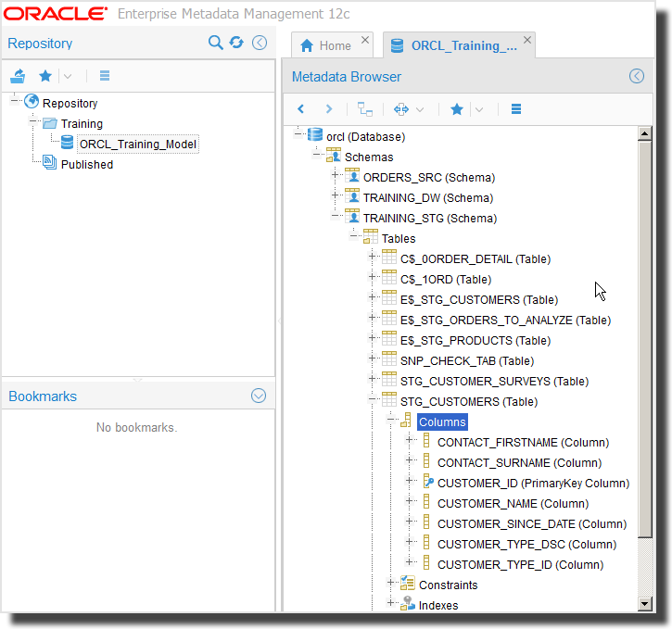Close the Home tab
Image resolution: width=672 pixels, height=629 pixels.
(365, 40)
